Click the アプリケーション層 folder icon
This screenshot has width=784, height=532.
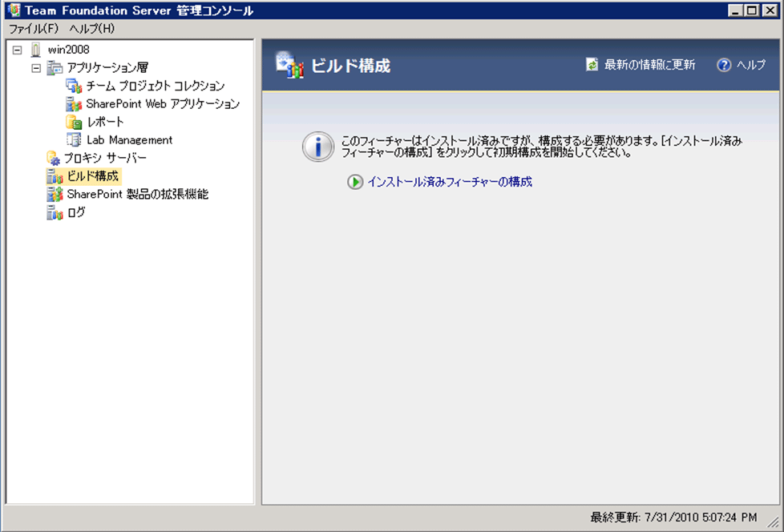tap(55, 67)
